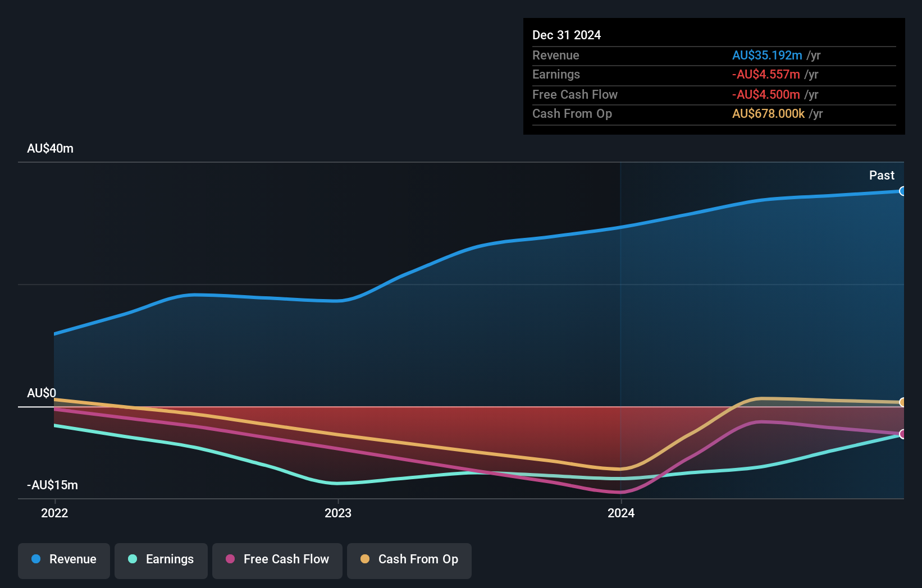Click the -AU$15m axis label
922x588 pixels.
(x=52, y=485)
